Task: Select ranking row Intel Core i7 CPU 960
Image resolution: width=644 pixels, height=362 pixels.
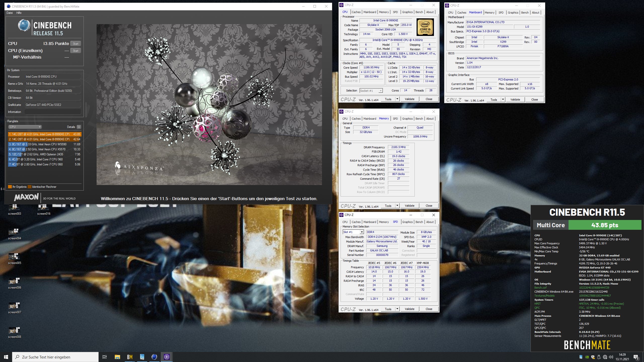Action: (45, 159)
